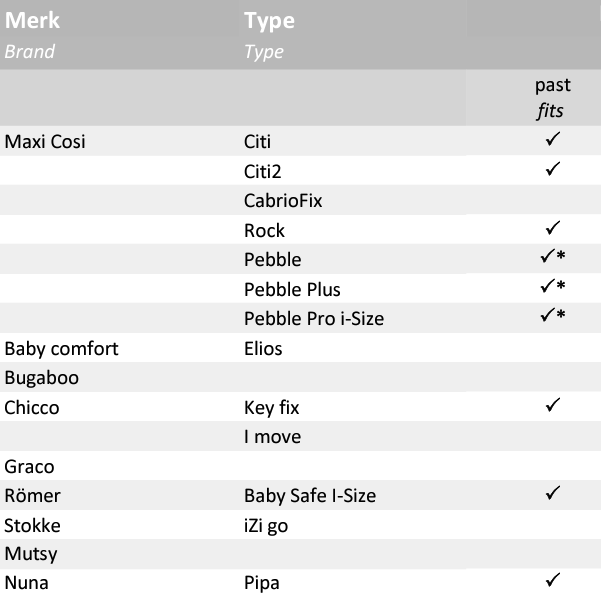Click the checkmark in the Pipa row

pyautogui.click(x=553, y=580)
